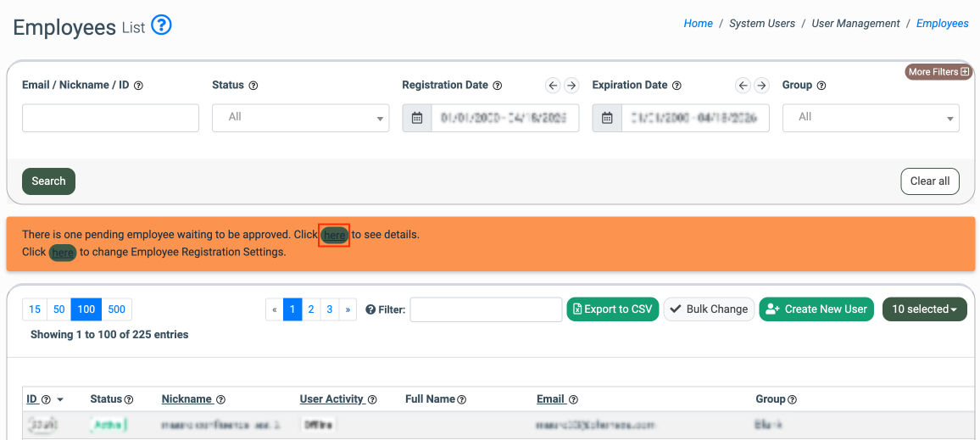
Task: Show 50 entries per page
Action: point(59,309)
